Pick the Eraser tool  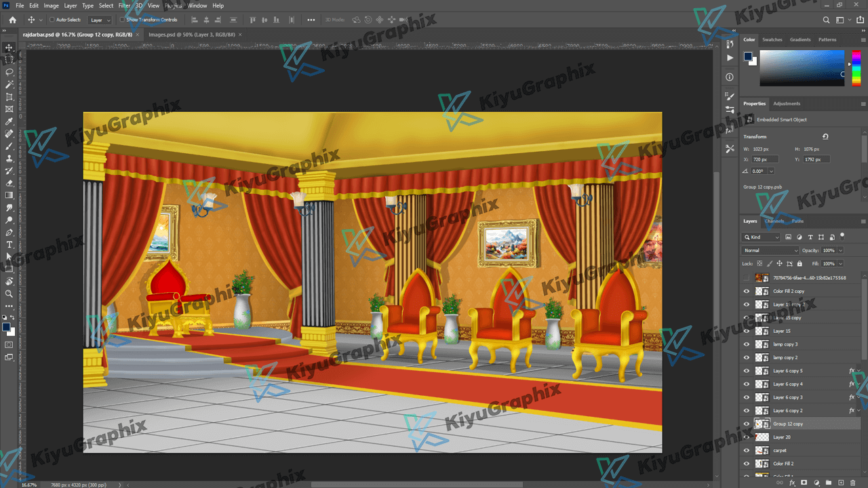(x=9, y=183)
